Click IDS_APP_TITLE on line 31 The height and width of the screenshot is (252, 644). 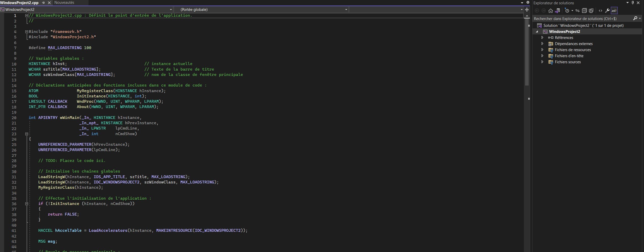pyautogui.click(x=109, y=177)
